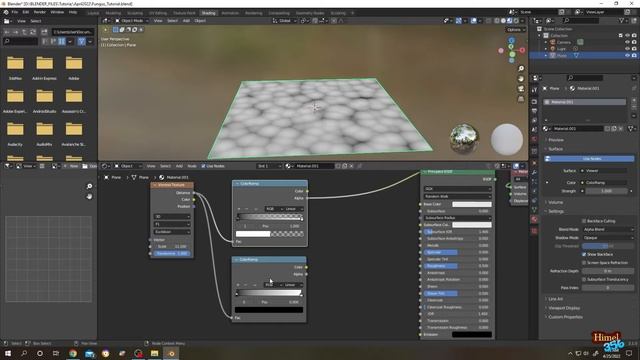Click the Blender icon in the Windows taskbar
This screenshot has height=360, width=640.
click(171, 353)
